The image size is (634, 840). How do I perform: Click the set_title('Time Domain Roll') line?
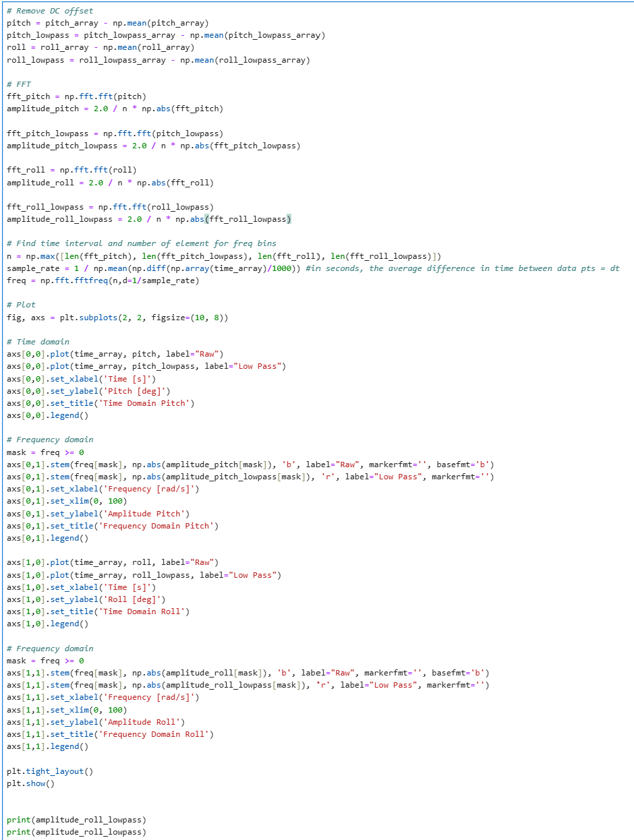click(x=98, y=611)
